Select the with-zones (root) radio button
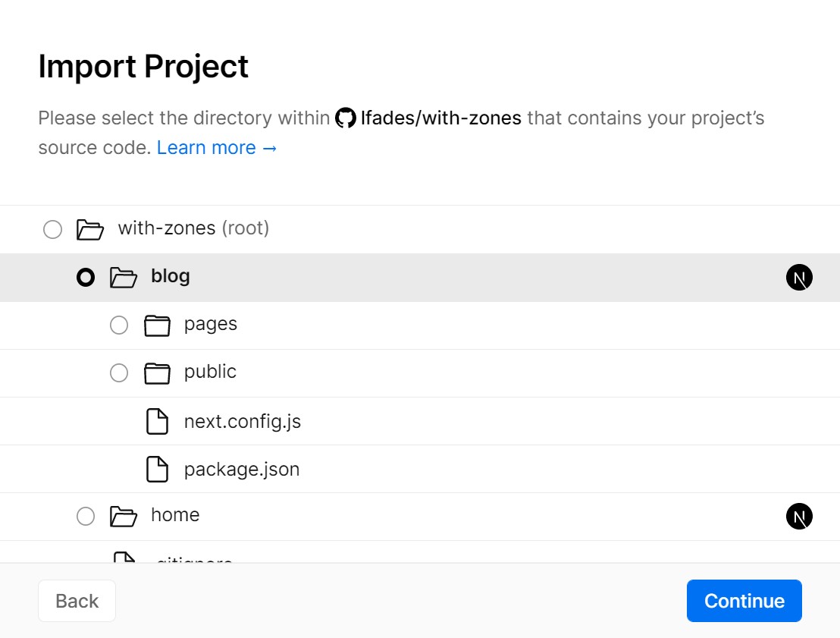The image size is (840, 638). coord(52,229)
